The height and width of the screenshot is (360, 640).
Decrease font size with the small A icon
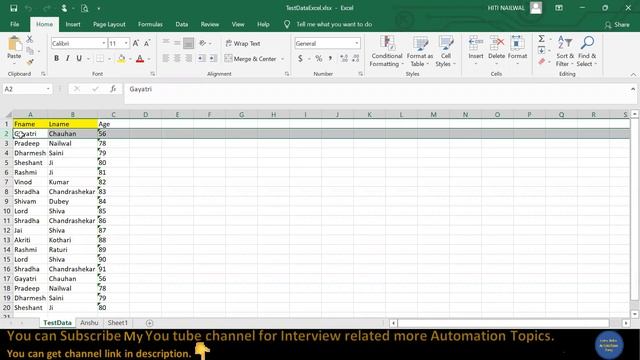[x=147, y=43]
